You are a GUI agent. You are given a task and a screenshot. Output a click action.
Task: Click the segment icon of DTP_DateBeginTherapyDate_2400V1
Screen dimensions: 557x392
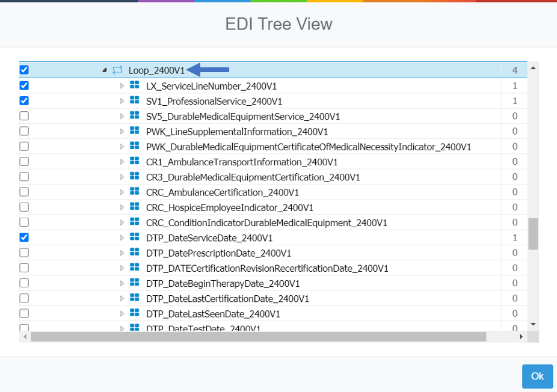pyautogui.click(x=135, y=283)
